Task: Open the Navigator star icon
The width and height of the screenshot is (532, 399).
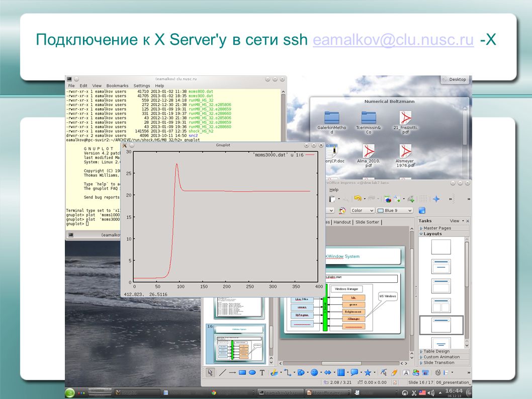Action: (436, 199)
